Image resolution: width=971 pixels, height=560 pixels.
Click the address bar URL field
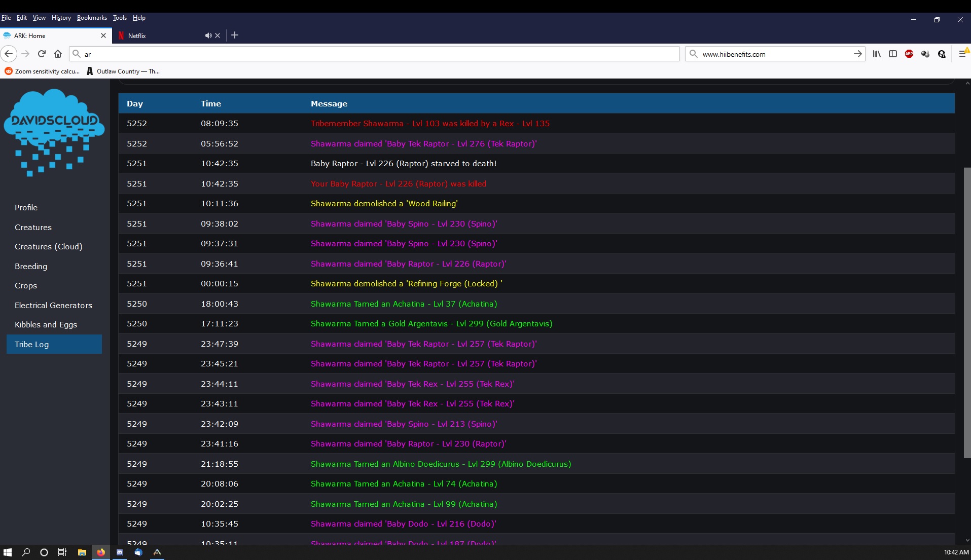click(x=375, y=54)
